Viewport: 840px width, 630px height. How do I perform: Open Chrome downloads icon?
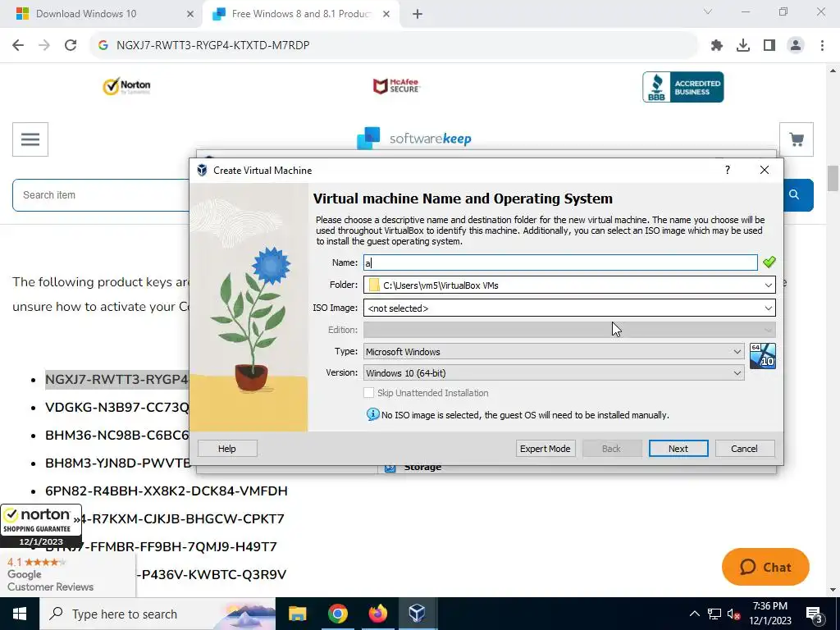(x=742, y=46)
